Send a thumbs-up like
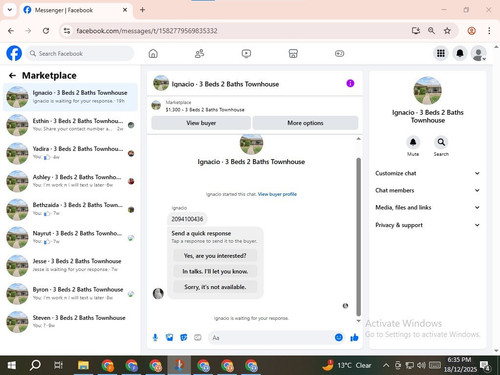Screen dimensions: 500x375 (x=354, y=338)
